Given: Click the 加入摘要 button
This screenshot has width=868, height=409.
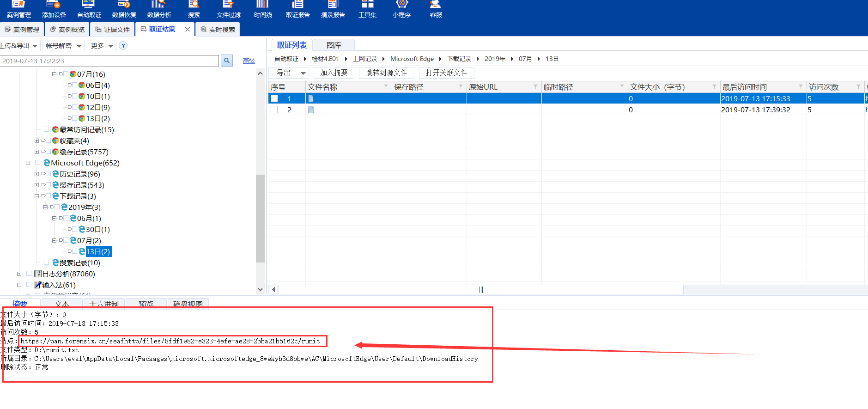Looking at the screenshot, I should pos(334,73).
